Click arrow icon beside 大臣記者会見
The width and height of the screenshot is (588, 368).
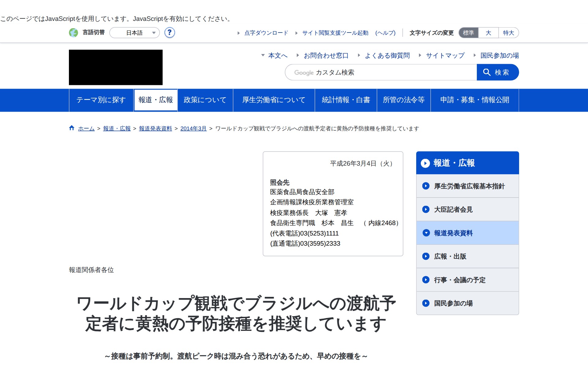(426, 209)
